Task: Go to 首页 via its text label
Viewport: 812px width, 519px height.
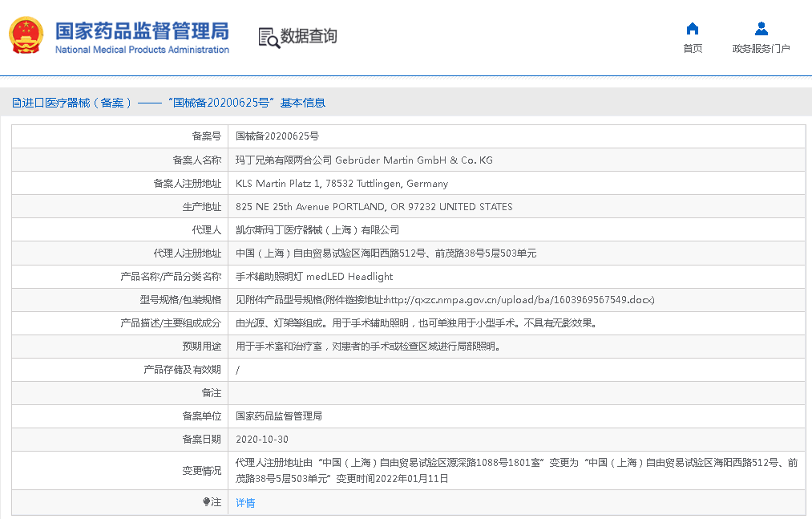Action: click(693, 49)
